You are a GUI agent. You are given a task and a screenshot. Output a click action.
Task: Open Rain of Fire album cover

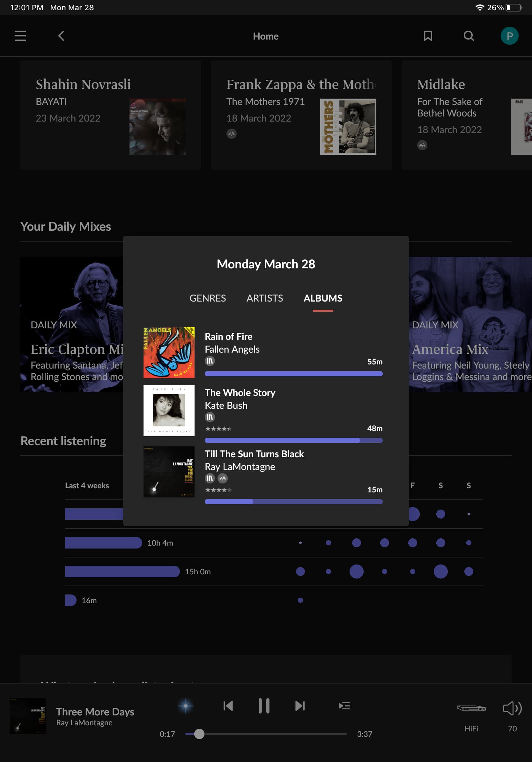(169, 353)
